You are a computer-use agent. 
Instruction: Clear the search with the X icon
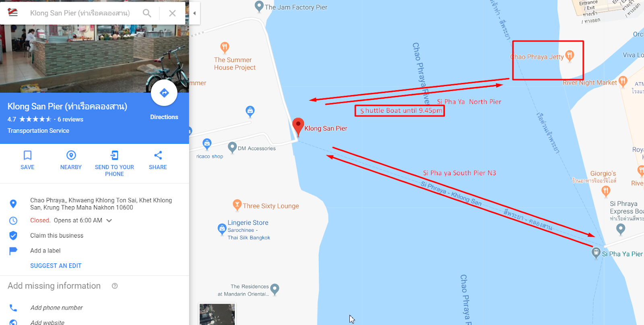tap(172, 13)
